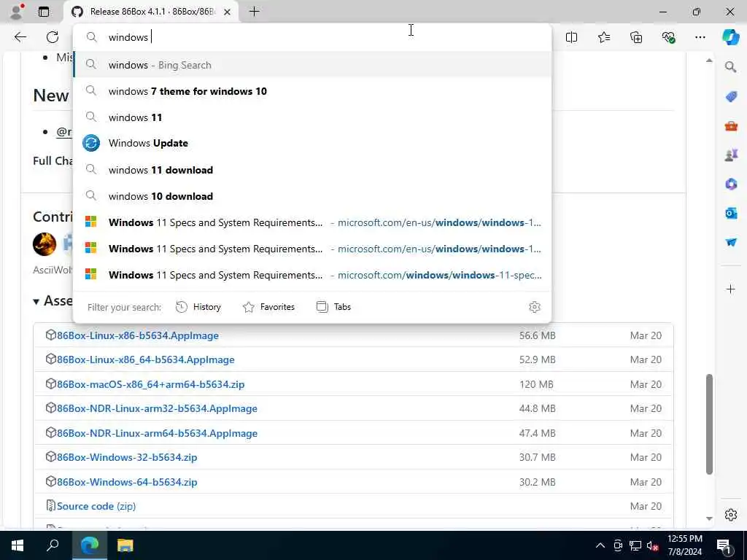This screenshot has width=747, height=560.
Task: Open the Collections toolbar icon
Action: (x=636, y=37)
